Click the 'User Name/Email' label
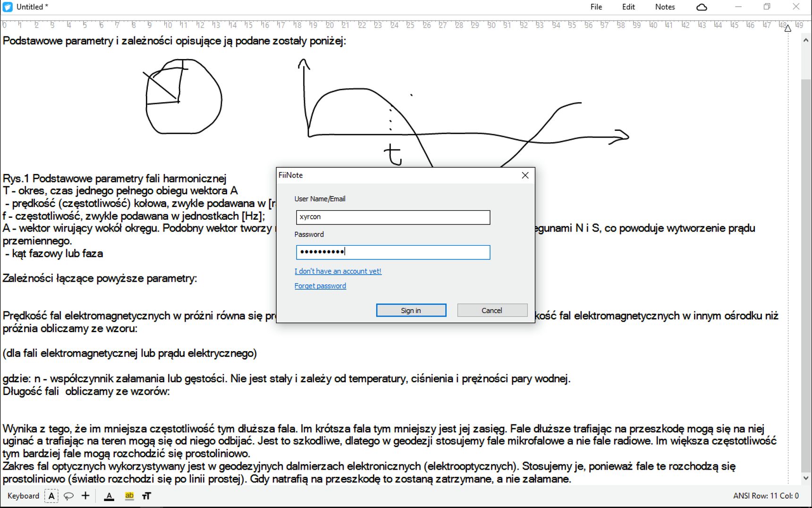Screen dimensions: 812x508 pyautogui.click(x=320, y=199)
